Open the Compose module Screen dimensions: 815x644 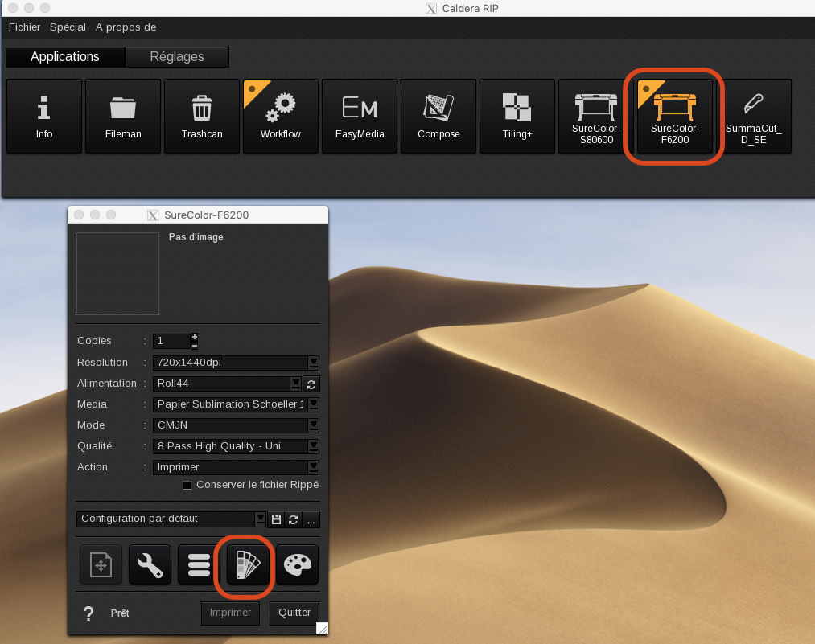tap(438, 117)
